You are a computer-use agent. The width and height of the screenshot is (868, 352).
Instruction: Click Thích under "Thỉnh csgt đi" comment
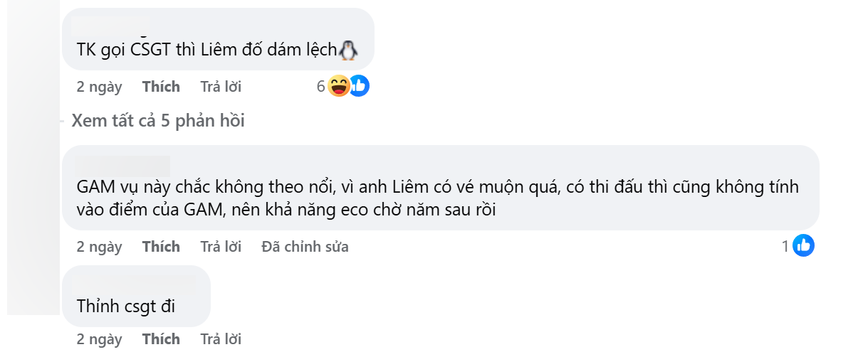161,339
